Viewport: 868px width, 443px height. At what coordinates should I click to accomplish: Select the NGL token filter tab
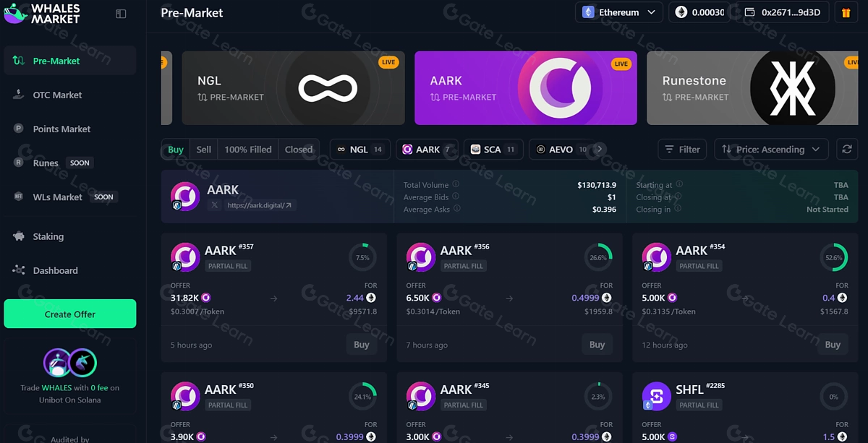coord(360,150)
